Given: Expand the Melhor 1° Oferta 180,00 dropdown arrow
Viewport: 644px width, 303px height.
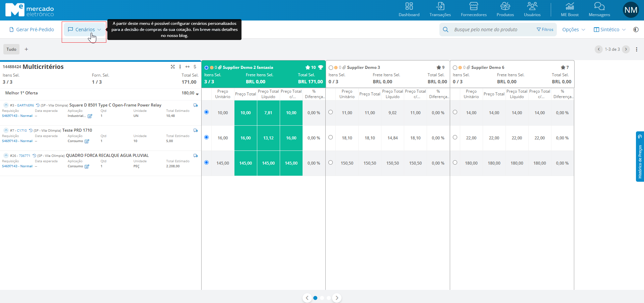Looking at the screenshot, I should [x=197, y=94].
